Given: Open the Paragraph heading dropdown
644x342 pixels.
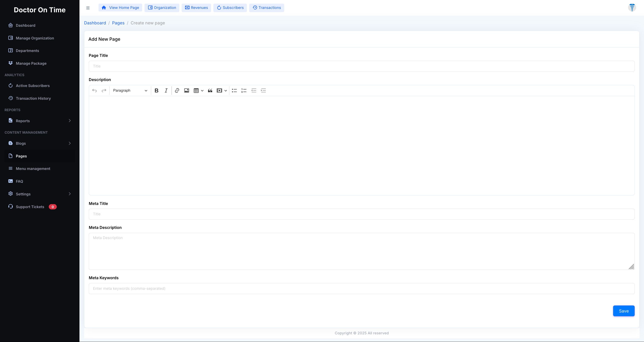Looking at the screenshot, I should (130, 91).
